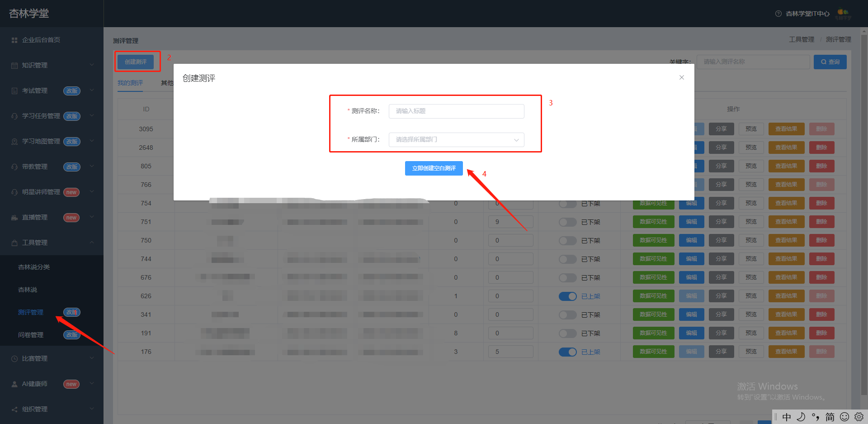Open the 杏林说分类 submenu item
Viewport: 868px width, 424px height.
coord(34,267)
